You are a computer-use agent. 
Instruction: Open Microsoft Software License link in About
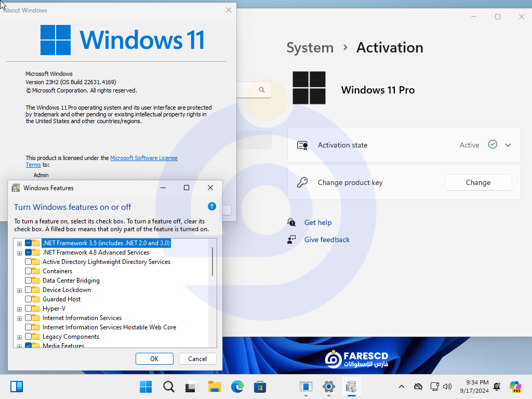(x=144, y=158)
